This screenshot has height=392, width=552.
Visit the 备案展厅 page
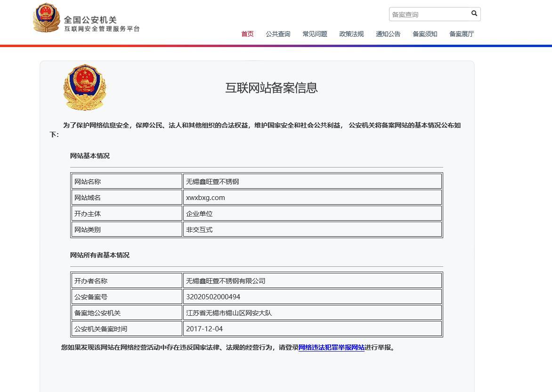[462, 34]
